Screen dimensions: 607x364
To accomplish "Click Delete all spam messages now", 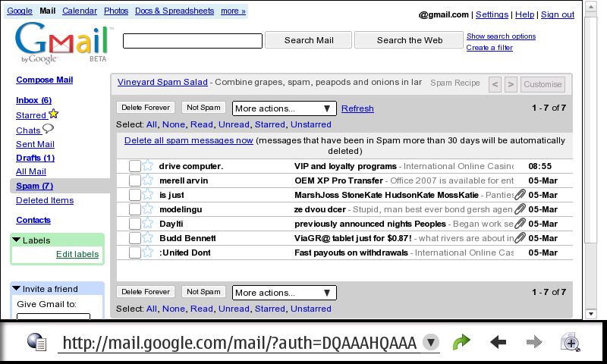I will (x=188, y=140).
